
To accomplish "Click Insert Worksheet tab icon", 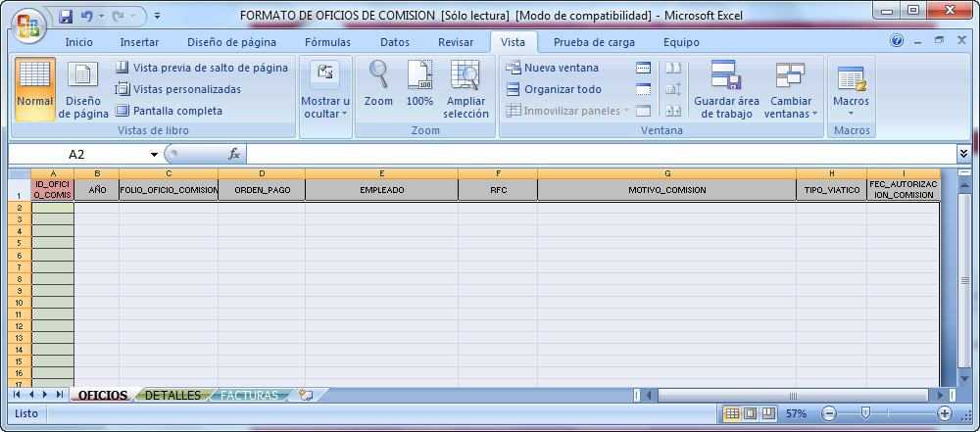I will click(306, 395).
